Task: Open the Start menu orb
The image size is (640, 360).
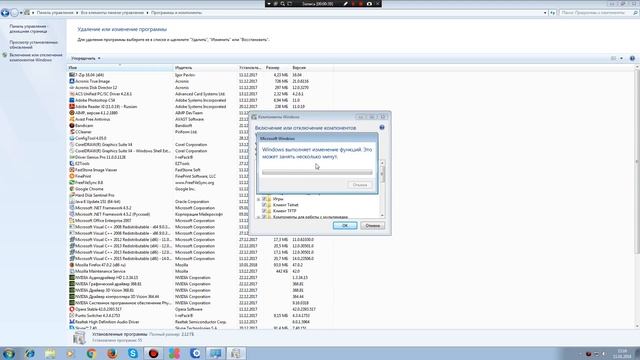Action: (x=8, y=353)
